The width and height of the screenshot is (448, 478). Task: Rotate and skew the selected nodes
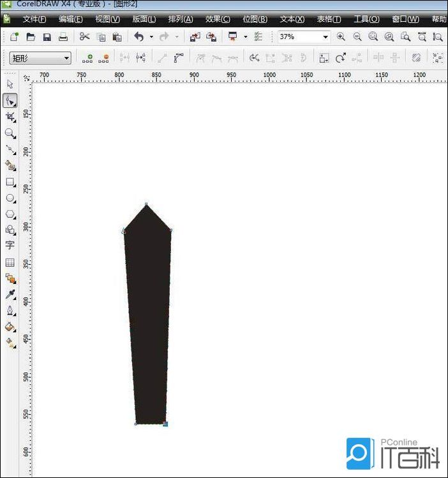[340, 57]
